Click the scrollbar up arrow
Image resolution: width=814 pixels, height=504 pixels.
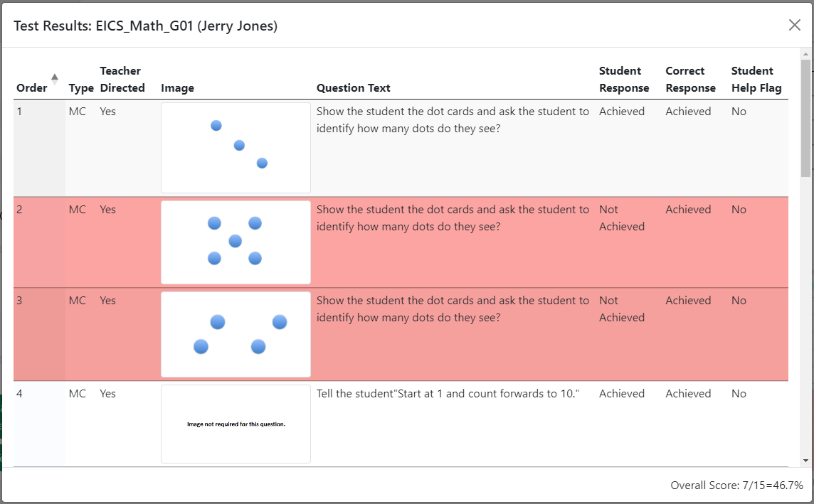pos(805,54)
